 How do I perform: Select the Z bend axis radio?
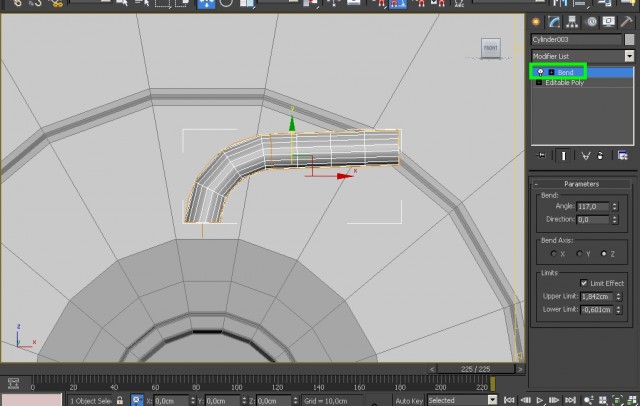[604, 254]
